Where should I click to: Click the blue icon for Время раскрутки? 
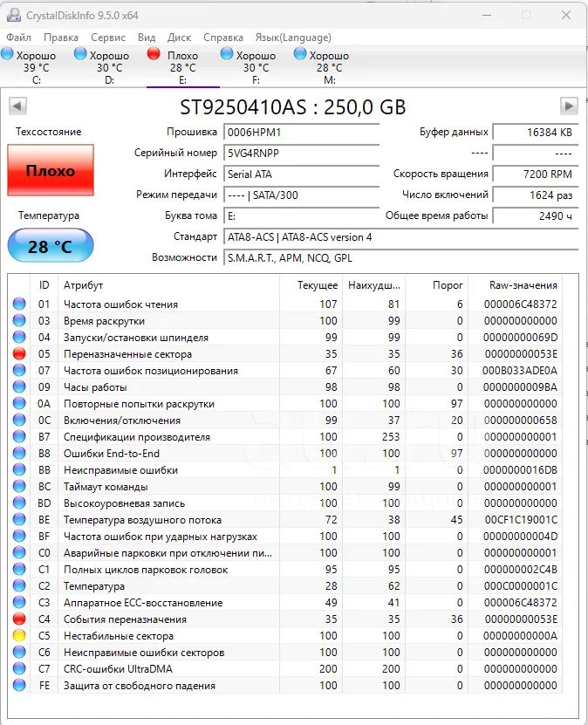19,320
